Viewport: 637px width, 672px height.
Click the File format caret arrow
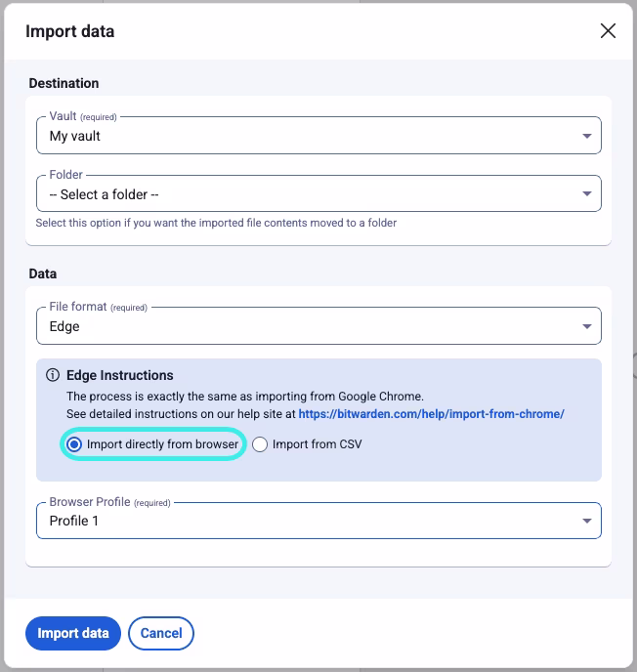pyautogui.click(x=586, y=326)
